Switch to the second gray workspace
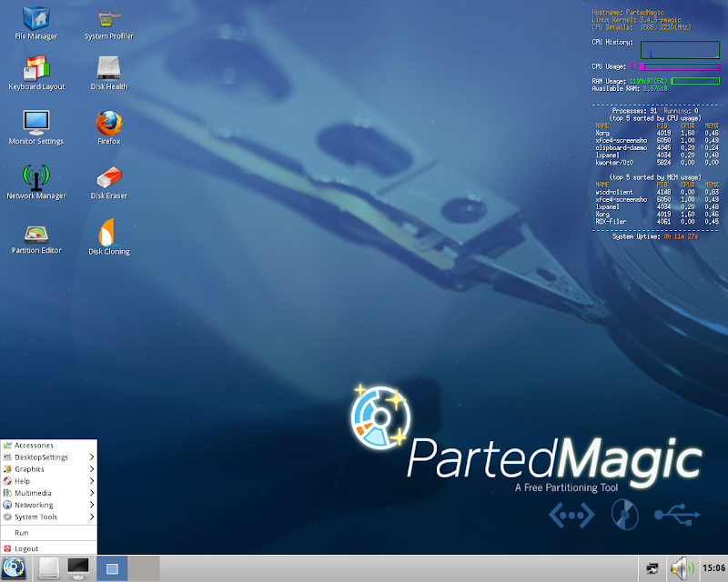This screenshot has height=582, width=728. (x=144, y=568)
